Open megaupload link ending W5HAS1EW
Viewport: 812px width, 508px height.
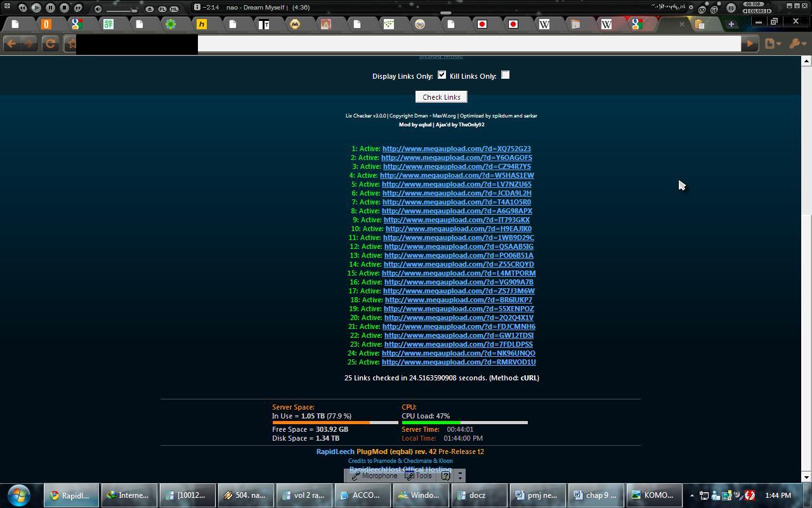coord(457,175)
